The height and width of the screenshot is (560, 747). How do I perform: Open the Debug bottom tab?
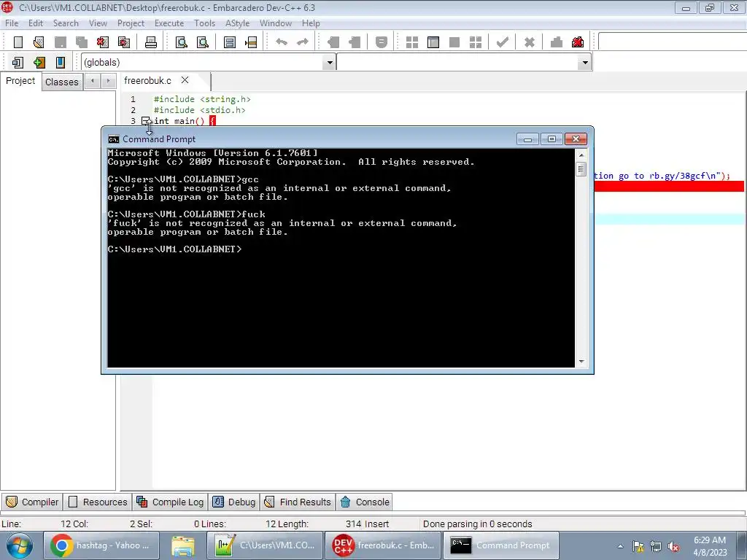tap(234, 502)
